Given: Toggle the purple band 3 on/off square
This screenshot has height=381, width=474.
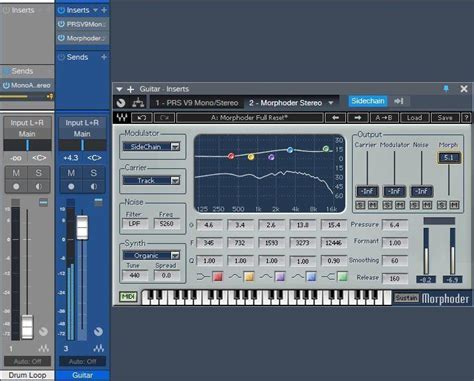Looking at the screenshot, I should [280, 277].
